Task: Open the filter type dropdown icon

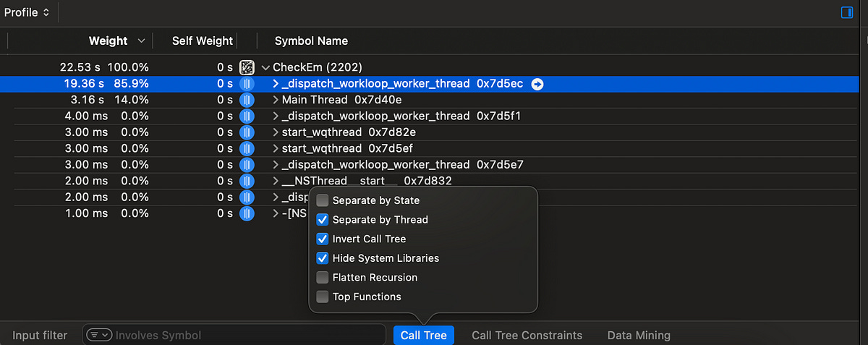Action: coord(99,335)
